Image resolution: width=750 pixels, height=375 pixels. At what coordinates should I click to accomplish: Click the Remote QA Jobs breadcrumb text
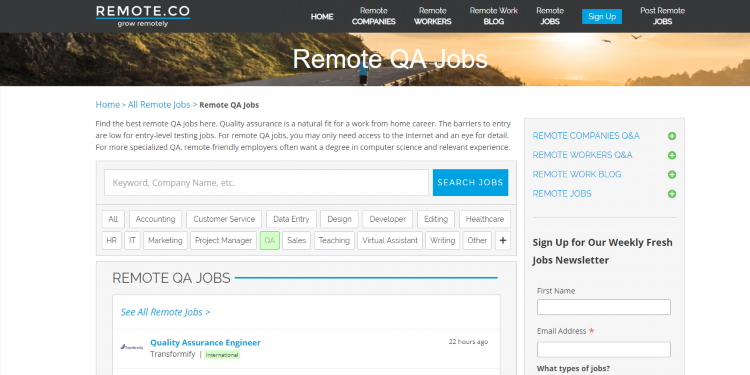point(229,105)
